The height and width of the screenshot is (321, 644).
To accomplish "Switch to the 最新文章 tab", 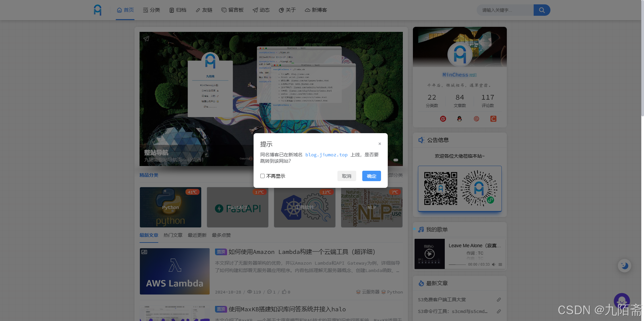I will pos(149,235).
